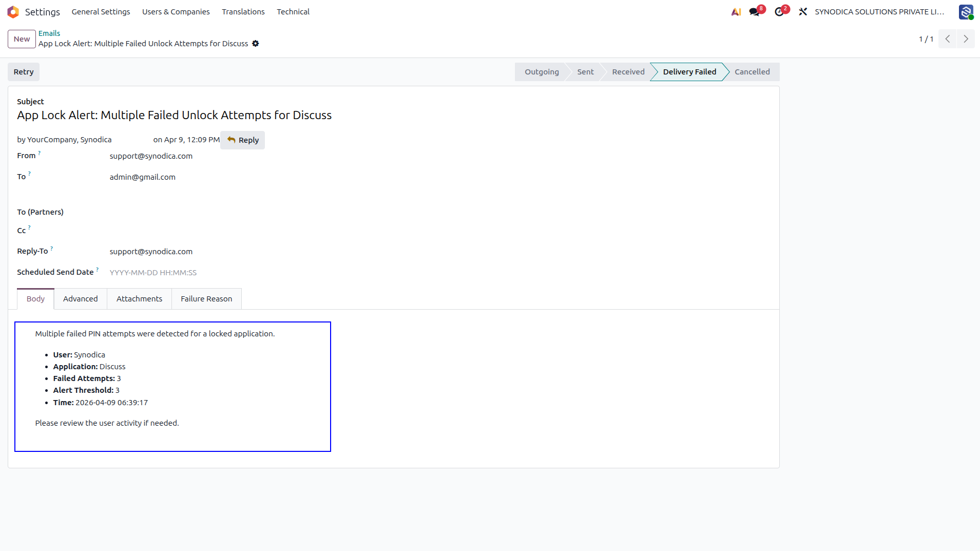This screenshot has width=980, height=551.
Task: Open company switcher SYNODICA SOLUTIONS
Action: 879,12
